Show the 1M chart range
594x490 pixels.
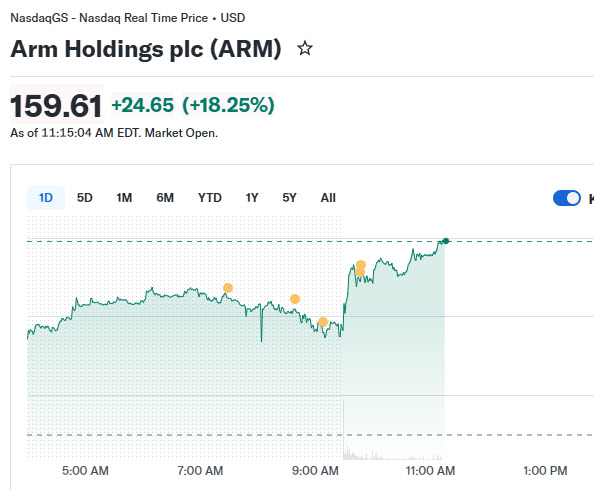[x=124, y=198]
